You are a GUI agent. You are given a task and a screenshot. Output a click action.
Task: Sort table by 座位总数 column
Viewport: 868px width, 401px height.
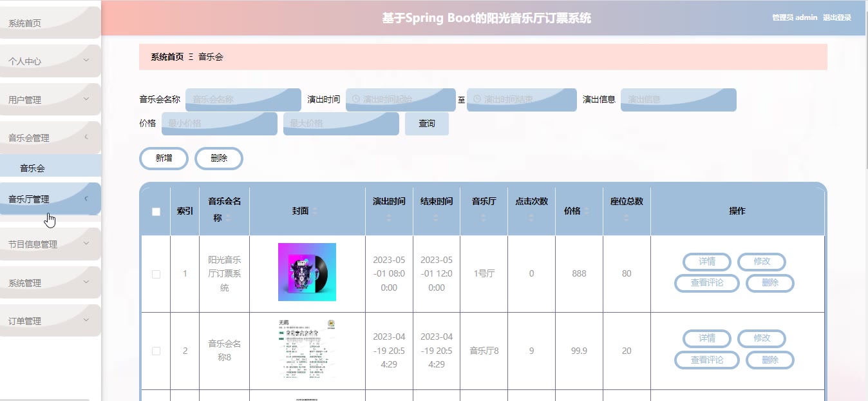[627, 219]
